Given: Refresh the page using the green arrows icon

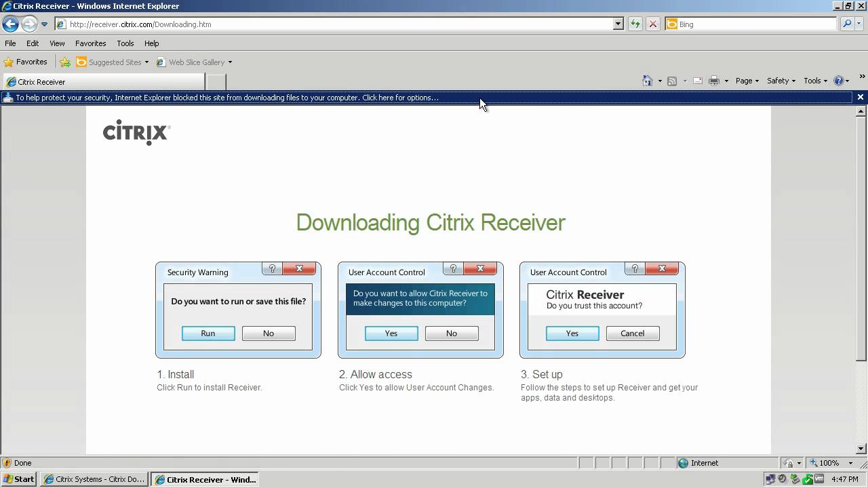Looking at the screenshot, I should pos(635,24).
